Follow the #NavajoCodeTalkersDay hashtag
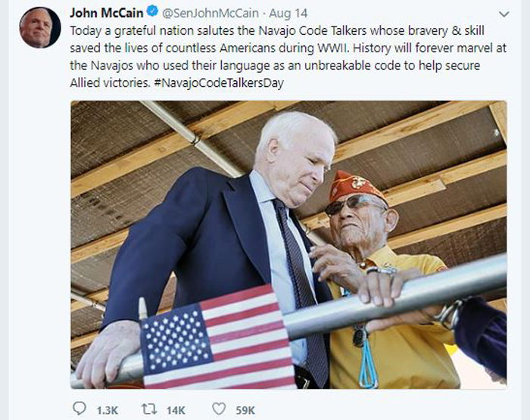 219,82
